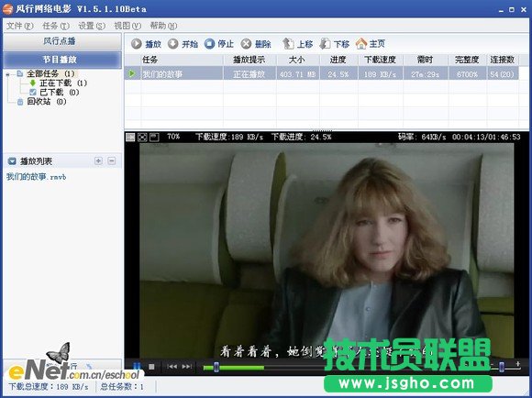Increase volume with the plus icon
Image resolution: width=532 pixels, height=398 pixels.
pos(517,364)
